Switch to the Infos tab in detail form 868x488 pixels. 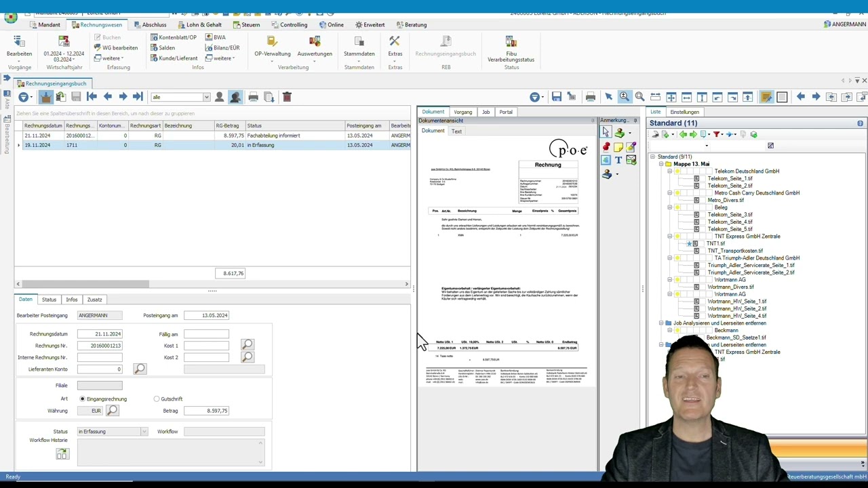click(71, 300)
